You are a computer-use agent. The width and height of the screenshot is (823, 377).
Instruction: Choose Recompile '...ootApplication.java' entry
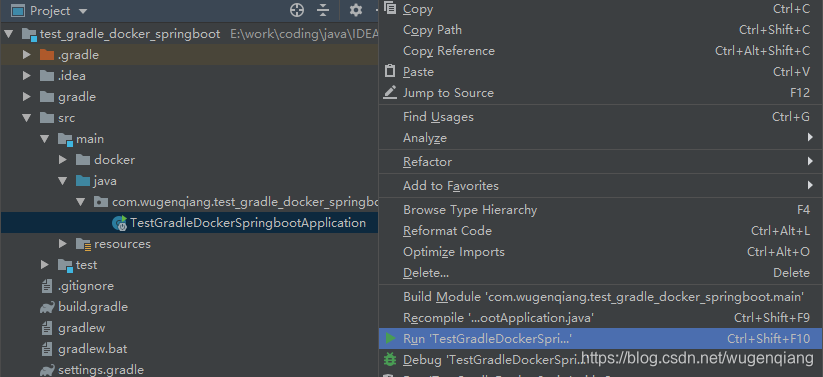point(600,318)
